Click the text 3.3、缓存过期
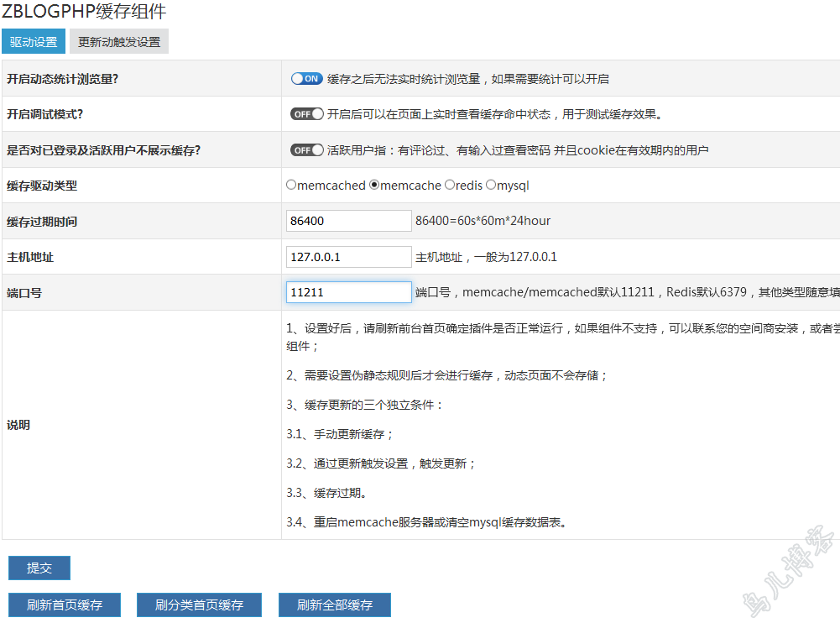This screenshot has width=840, height=623. [x=326, y=493]
